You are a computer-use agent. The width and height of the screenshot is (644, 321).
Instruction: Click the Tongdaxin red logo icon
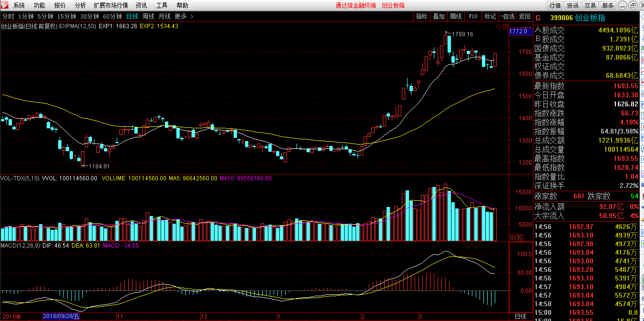coord(5,5)
